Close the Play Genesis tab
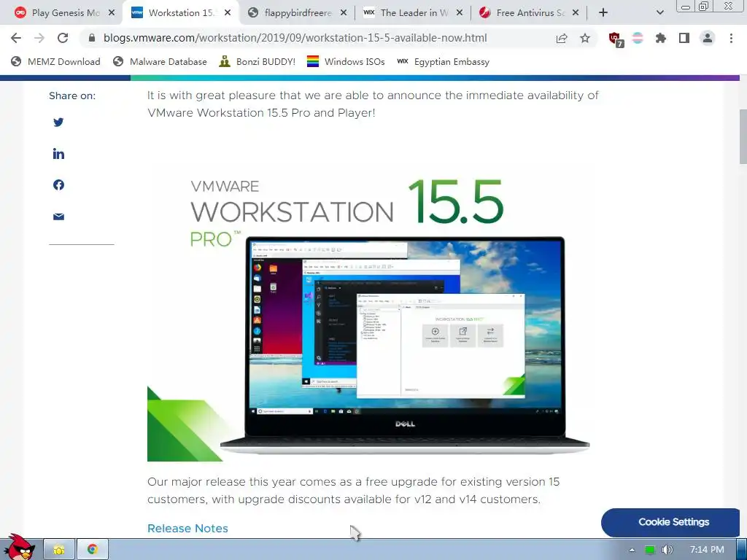747x560 pixels. point(112,13)
